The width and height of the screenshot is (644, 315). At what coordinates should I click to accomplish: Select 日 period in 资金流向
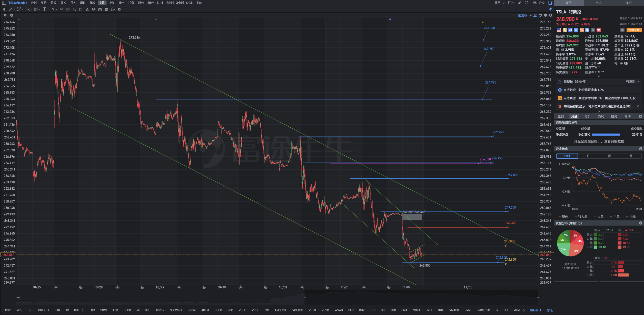(x=588, y=156)
